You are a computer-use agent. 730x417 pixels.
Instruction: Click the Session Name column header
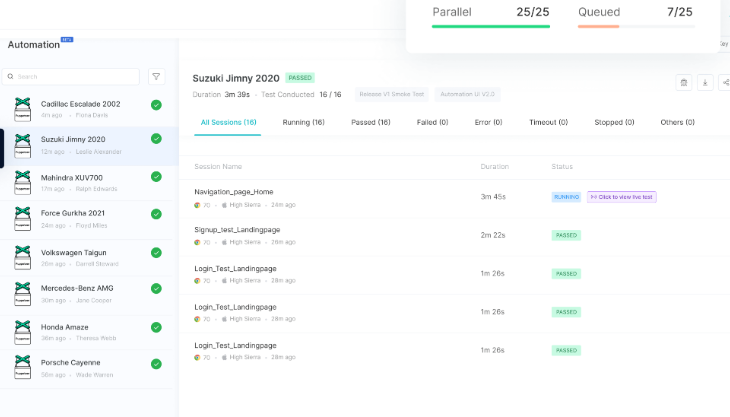click(218, 167)
